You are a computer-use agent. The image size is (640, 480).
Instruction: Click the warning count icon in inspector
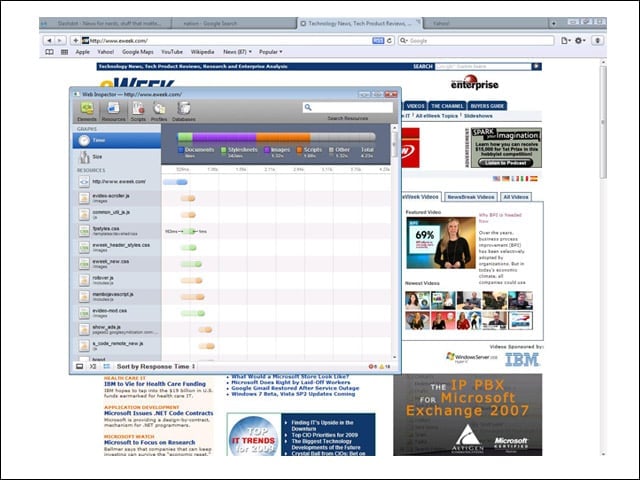384,367
